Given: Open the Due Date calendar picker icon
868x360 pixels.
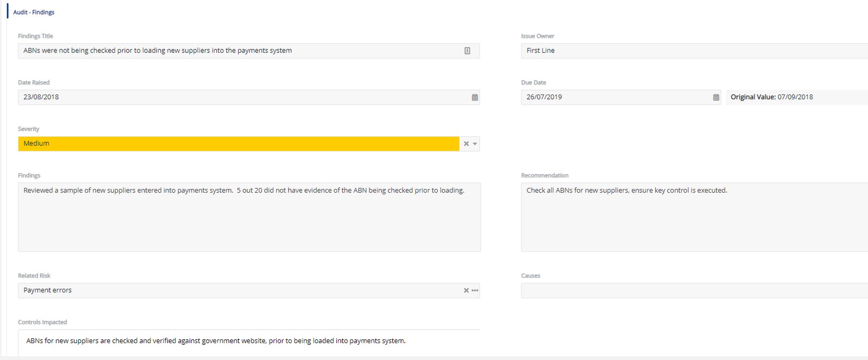Looking at the screenshot, I should pyautogui.click(x=716, y=97).
